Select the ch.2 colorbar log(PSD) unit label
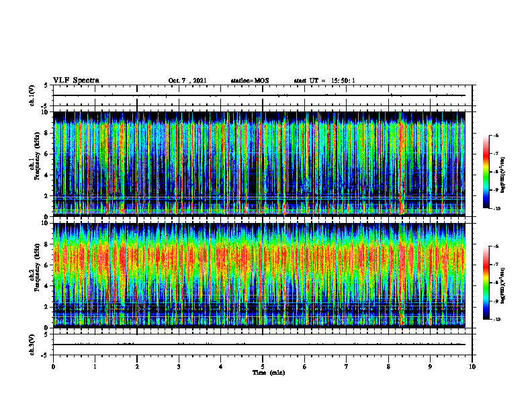 coord(503,285)
